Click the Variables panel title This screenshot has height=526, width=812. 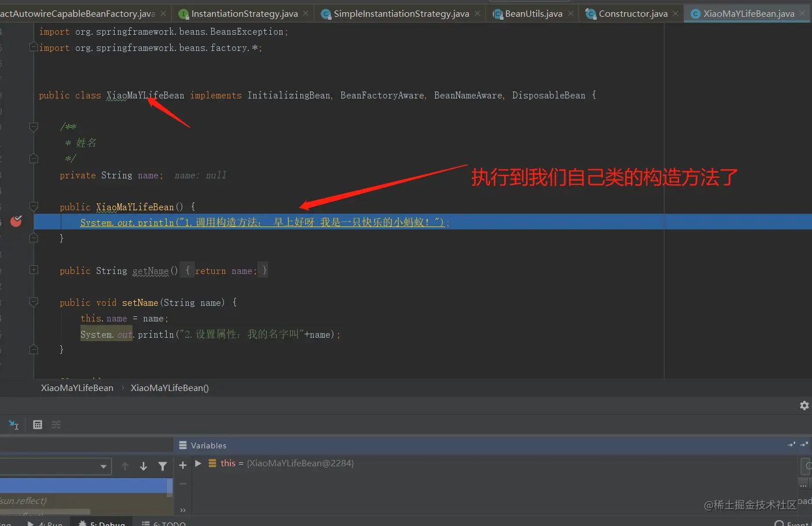(208, 445)
